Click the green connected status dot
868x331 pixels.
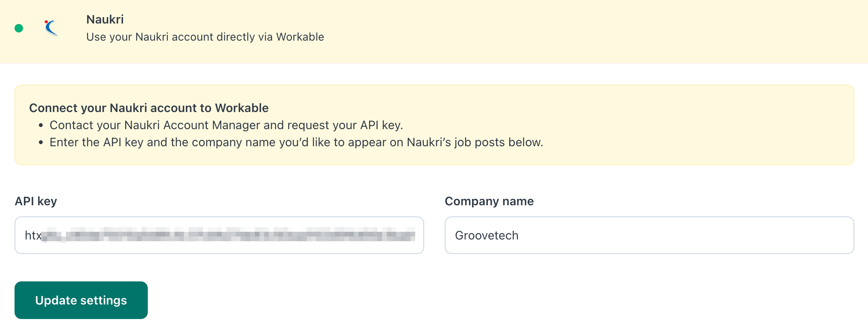pos(19,28)
